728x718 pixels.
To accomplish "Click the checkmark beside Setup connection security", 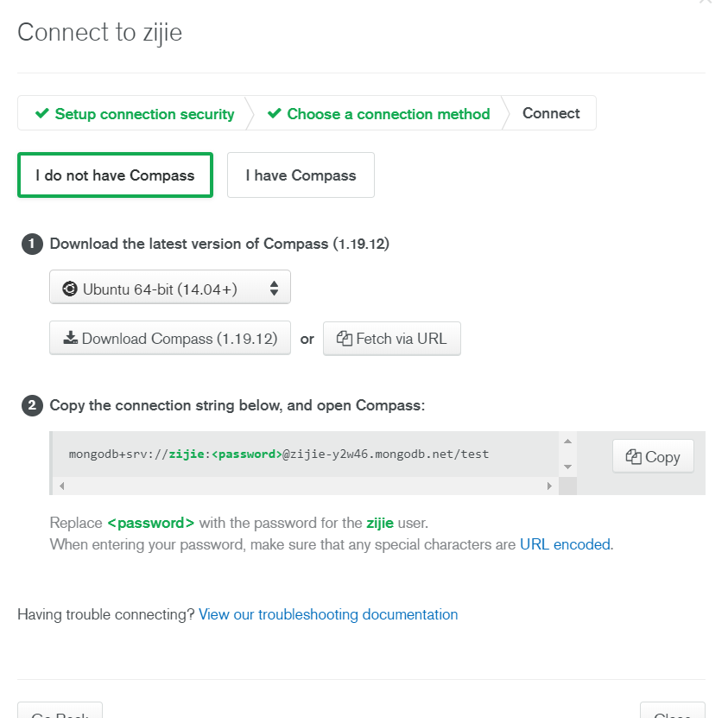I will pos(42,113).
